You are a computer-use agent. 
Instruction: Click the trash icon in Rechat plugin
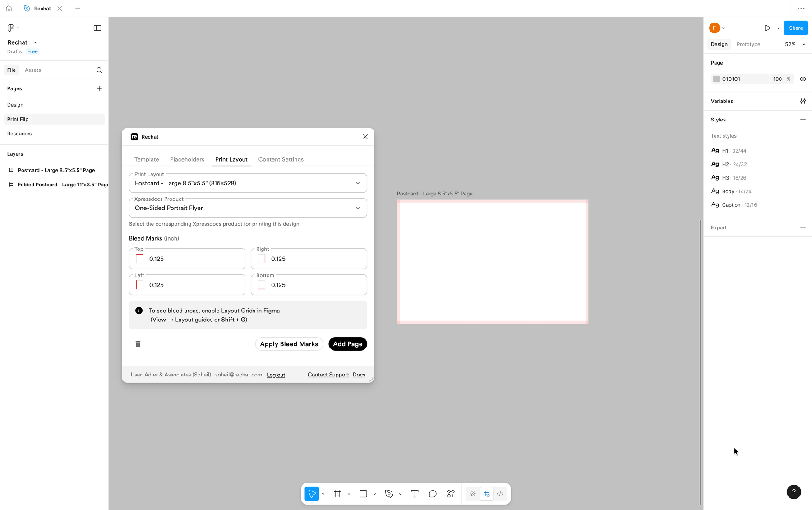138,344
